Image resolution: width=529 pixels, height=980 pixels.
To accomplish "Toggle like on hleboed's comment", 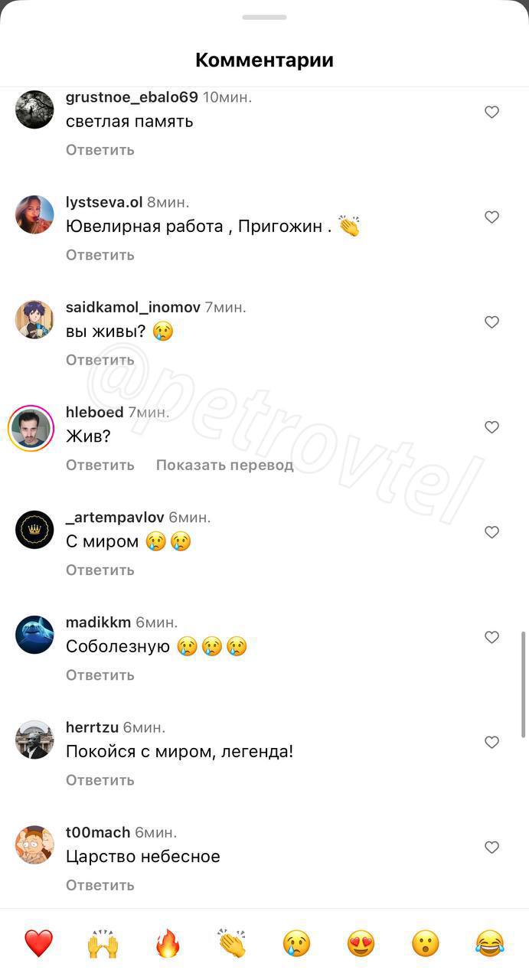I will pyautogui.click(x=492, y=427).
